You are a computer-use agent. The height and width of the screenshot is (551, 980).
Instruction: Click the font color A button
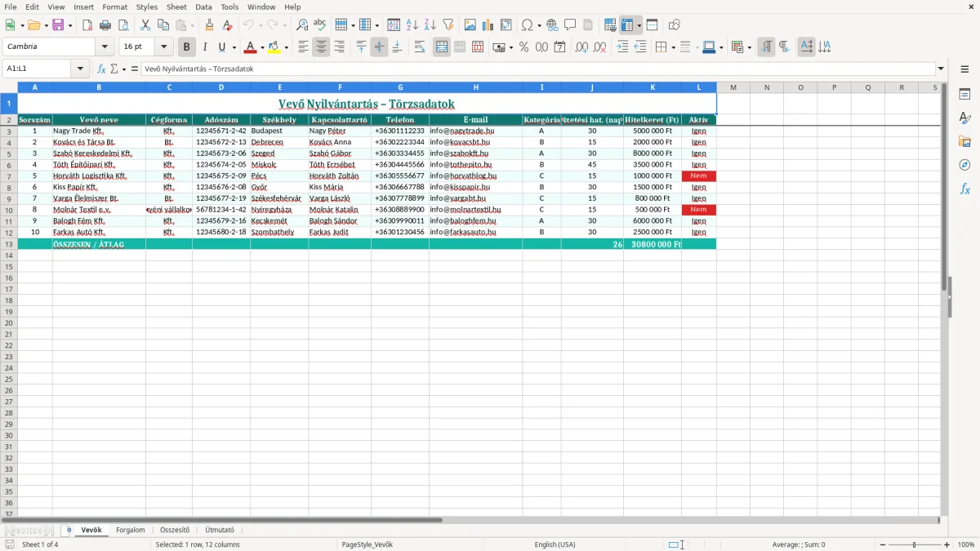[x=251, y=47]
